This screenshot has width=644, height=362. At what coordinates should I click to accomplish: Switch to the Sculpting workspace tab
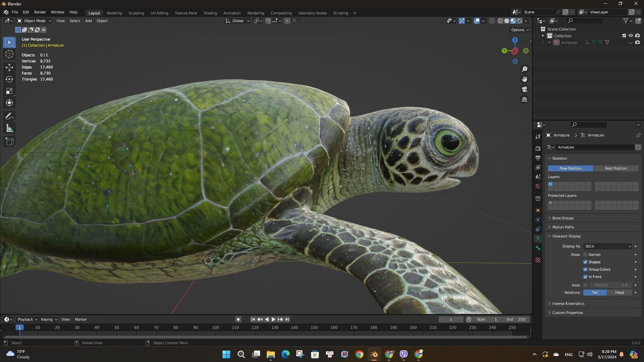(x=136, y=13)
